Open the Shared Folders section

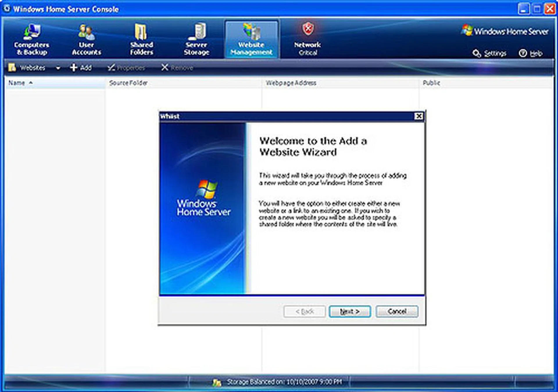point(142,39)
